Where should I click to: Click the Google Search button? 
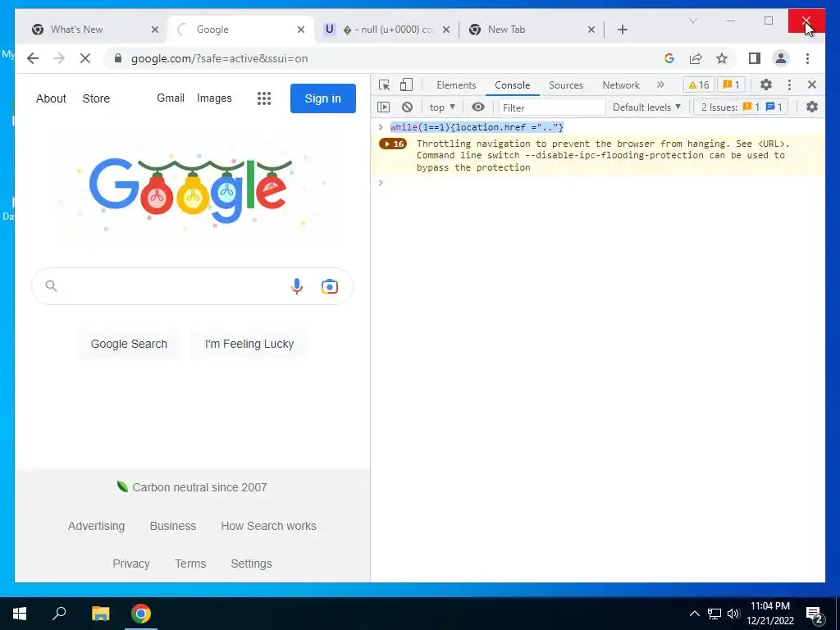coord(129,344)
